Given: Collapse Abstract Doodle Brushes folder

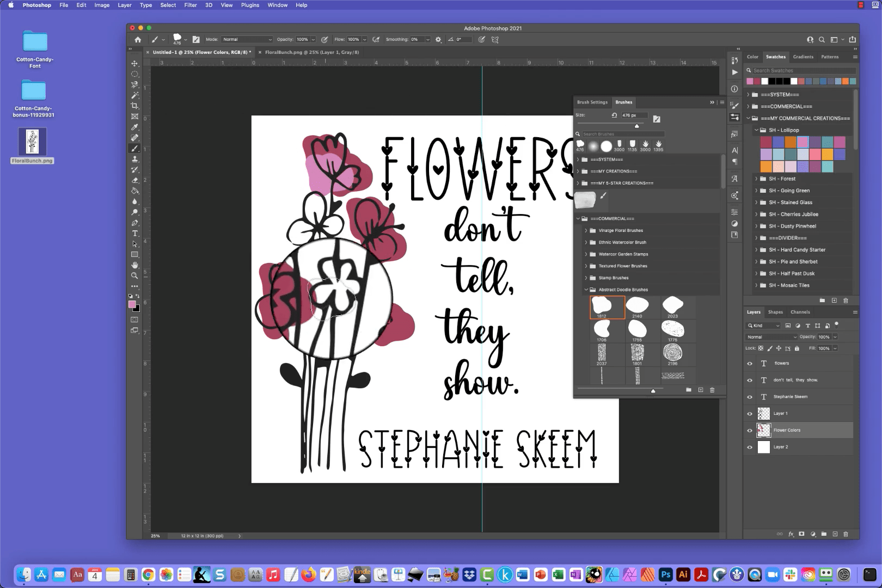Looking at the screenshot, I should point(586,290).
